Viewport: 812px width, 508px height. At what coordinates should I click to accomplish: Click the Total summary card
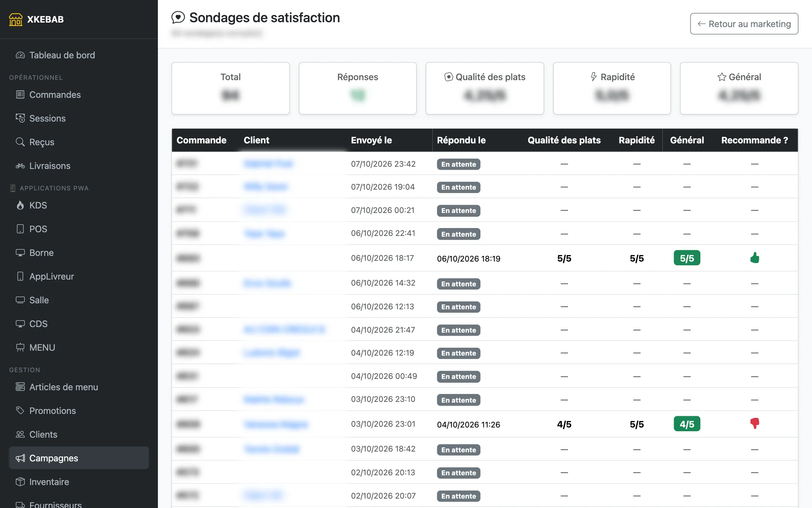pos(230,88)
